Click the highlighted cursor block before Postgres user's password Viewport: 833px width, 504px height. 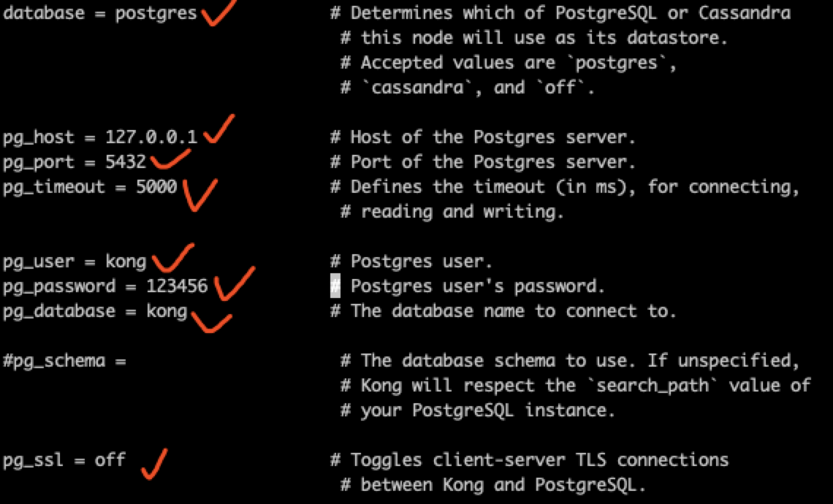click(335, 286)
